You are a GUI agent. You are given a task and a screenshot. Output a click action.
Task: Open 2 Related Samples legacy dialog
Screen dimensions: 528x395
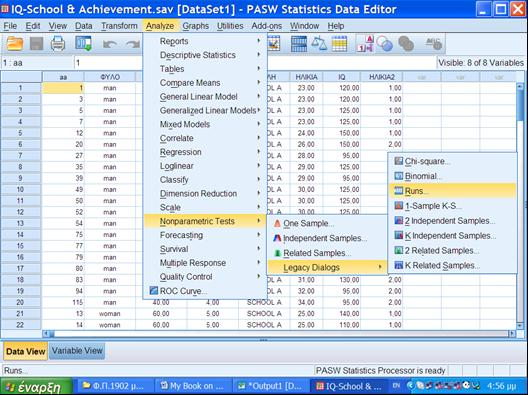[x=452, y=251]
